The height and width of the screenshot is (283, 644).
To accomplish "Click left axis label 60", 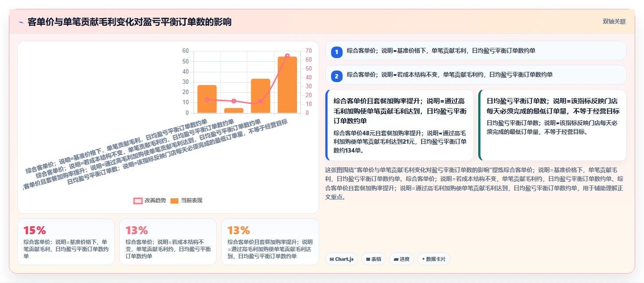I will tap(186, 51).
